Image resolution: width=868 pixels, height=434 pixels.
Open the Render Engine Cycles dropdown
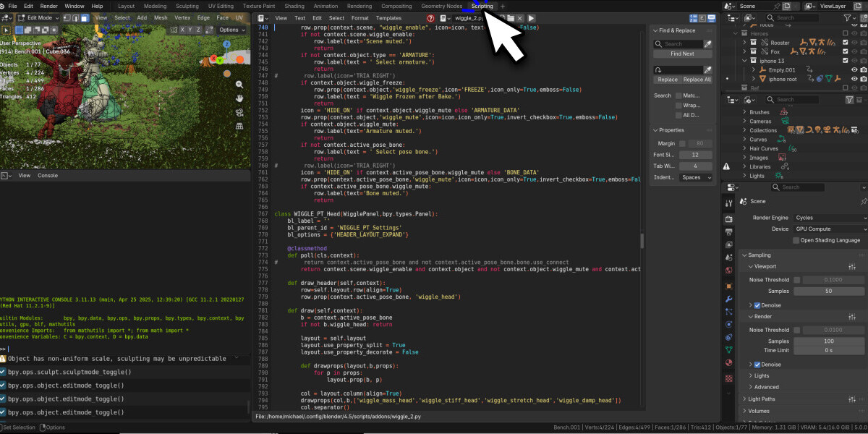pos(830,218)
